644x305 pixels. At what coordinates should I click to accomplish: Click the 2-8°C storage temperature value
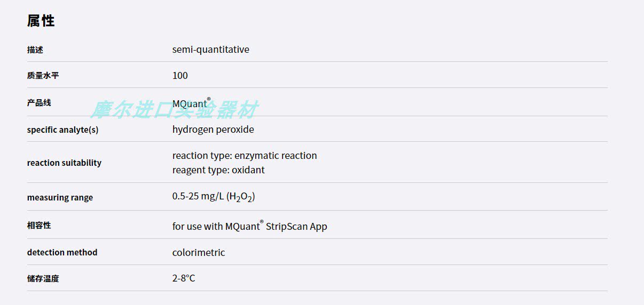pos(184,278)
